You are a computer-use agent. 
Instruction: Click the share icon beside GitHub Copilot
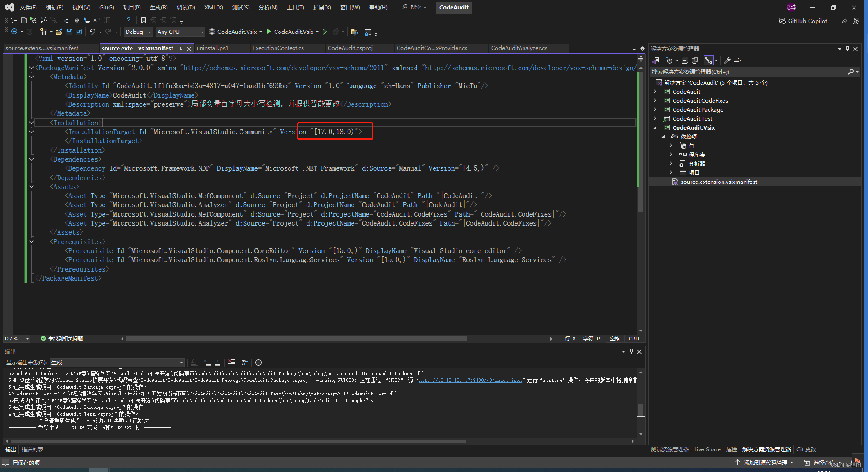[x=844, y=21]
